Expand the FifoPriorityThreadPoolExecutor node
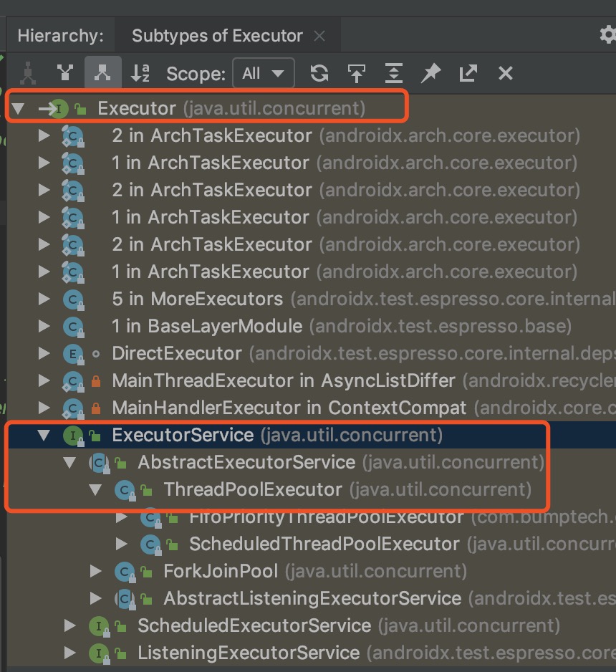Screen dimensions: 616x672 (122, 517)
